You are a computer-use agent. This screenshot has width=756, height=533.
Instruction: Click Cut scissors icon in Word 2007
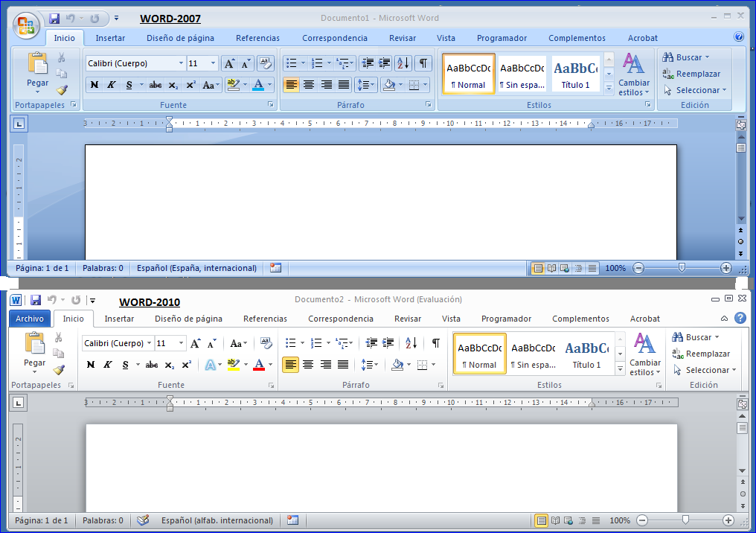coord(61,57)
